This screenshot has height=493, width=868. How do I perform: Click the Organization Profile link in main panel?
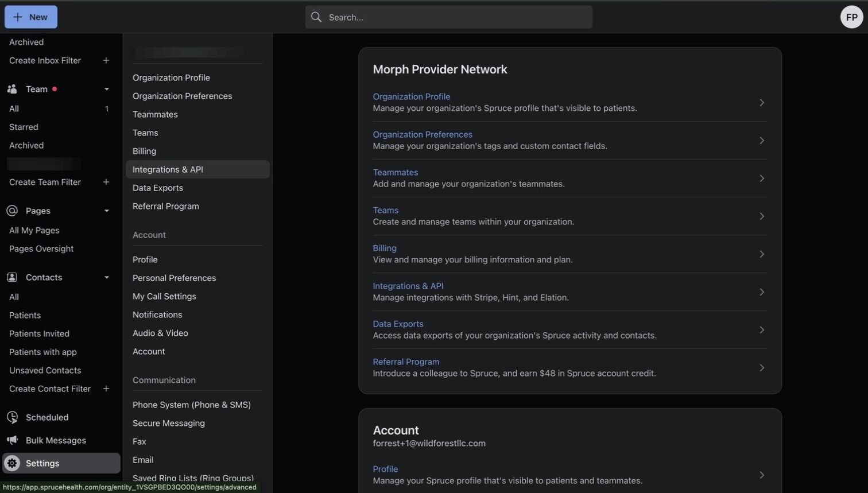click(412, 96)
